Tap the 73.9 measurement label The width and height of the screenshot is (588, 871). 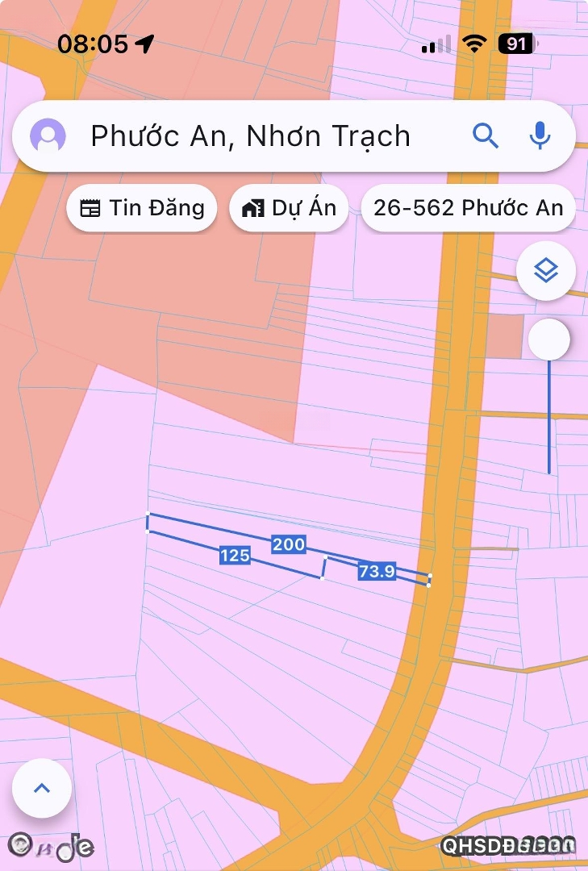377,571
